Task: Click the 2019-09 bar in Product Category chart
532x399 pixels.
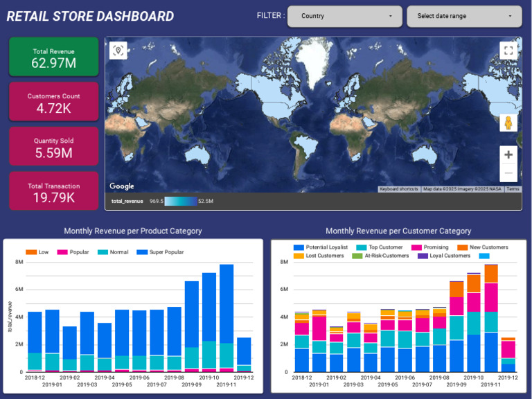Action: click(192, 326)
